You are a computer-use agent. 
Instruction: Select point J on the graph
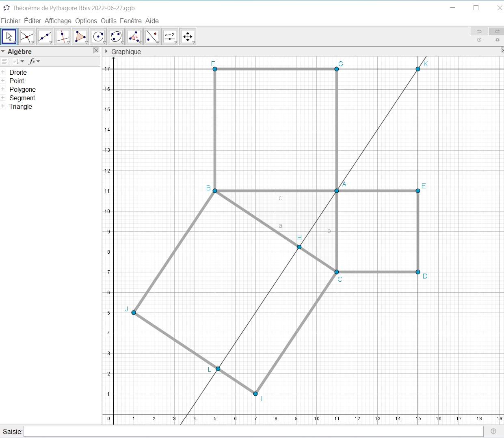click(134, 313)
